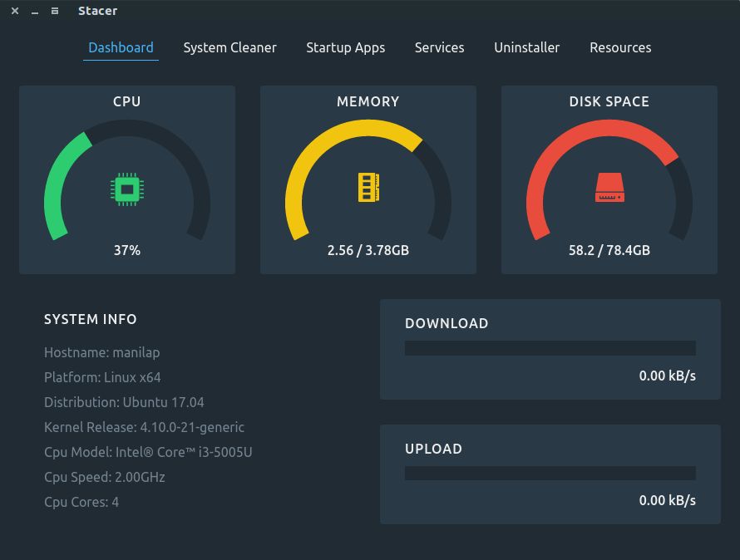This screenshot has width=740, height=560.
Task: Click the 58.2 / 78.4GB disk value
Action: click(609, 250)
